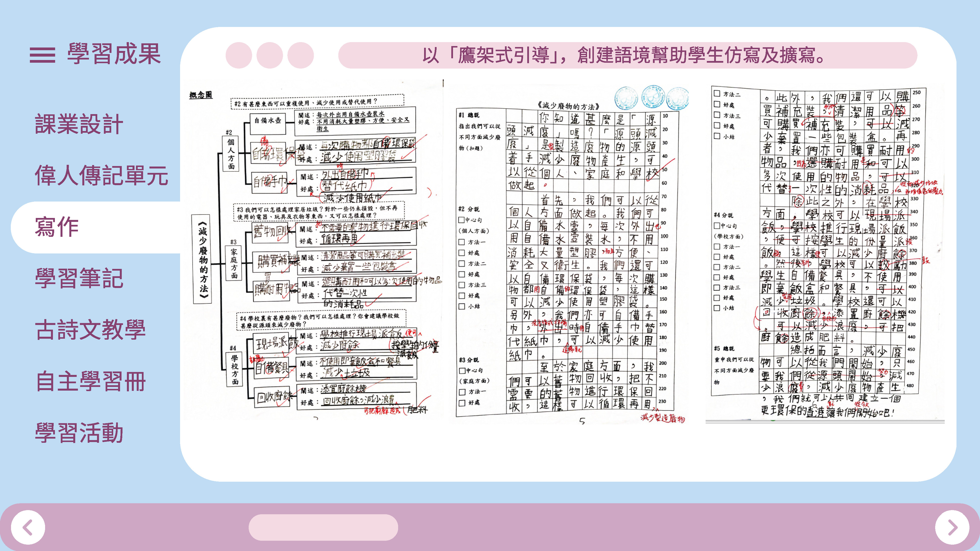Open the 課業設計 menu item
980x551 pixels.
79,124
